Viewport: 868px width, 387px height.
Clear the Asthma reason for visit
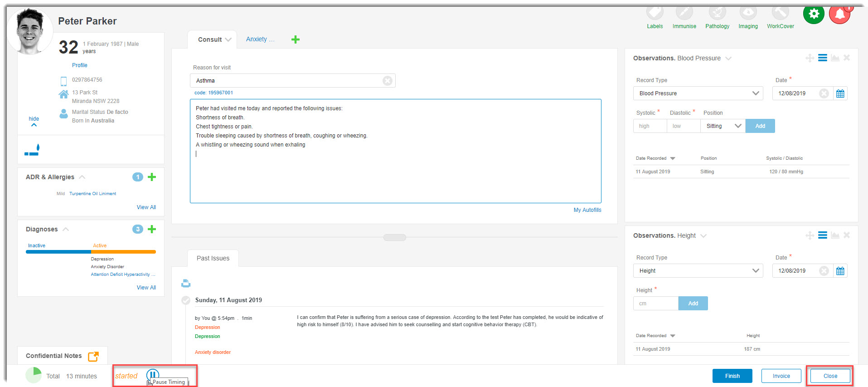point(387,81)
